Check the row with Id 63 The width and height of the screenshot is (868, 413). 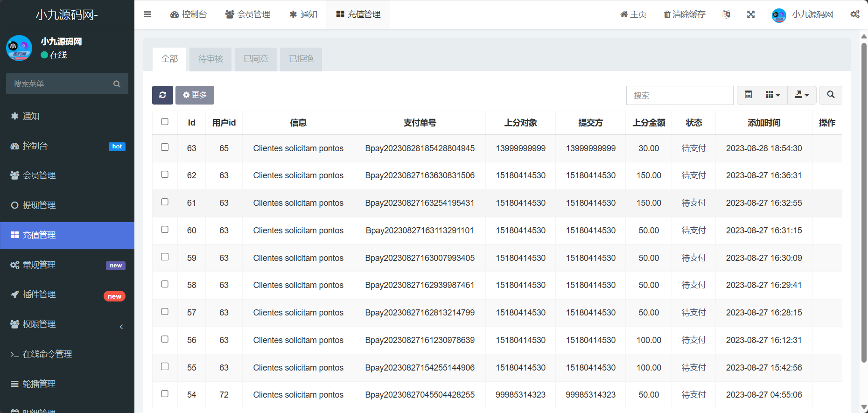point(165,147)
